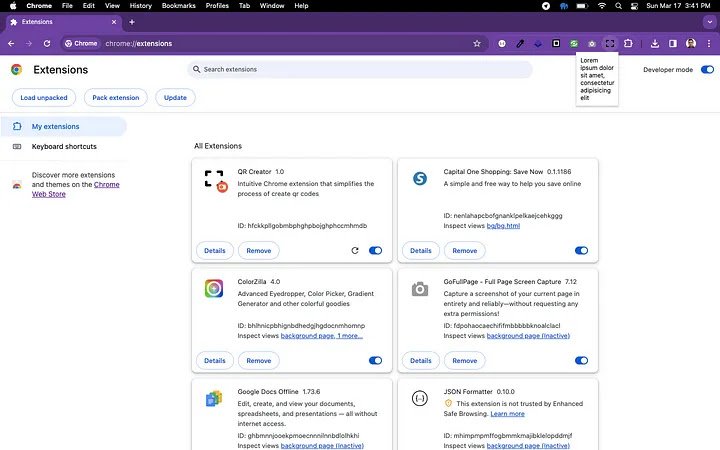Open a new tab with plus button
720x450 pixels.
click(x=132, y=22)
